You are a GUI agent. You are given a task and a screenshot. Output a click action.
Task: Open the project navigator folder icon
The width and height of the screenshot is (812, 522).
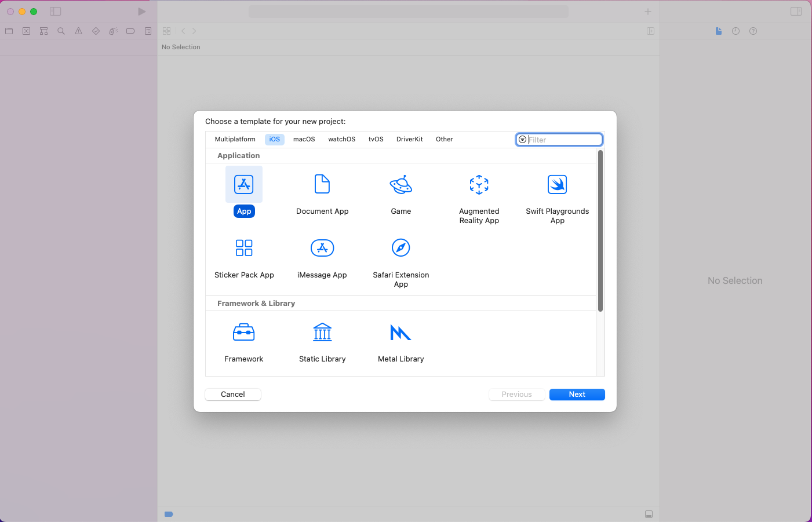9,31
